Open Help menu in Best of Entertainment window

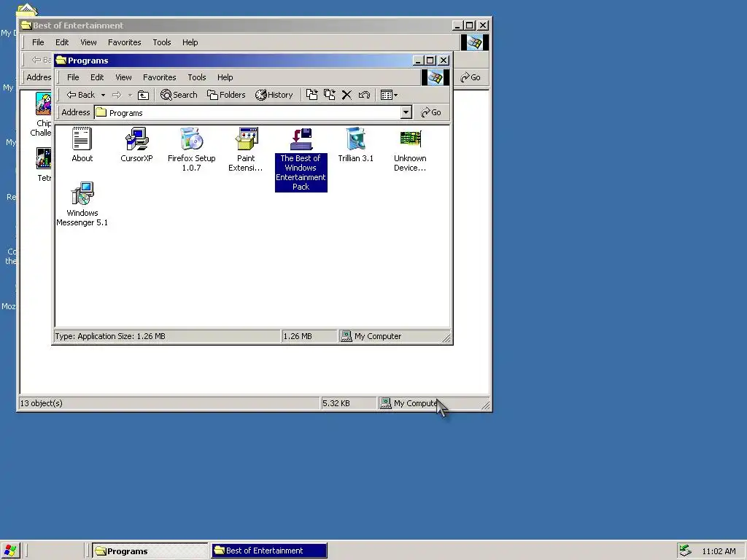190,42
